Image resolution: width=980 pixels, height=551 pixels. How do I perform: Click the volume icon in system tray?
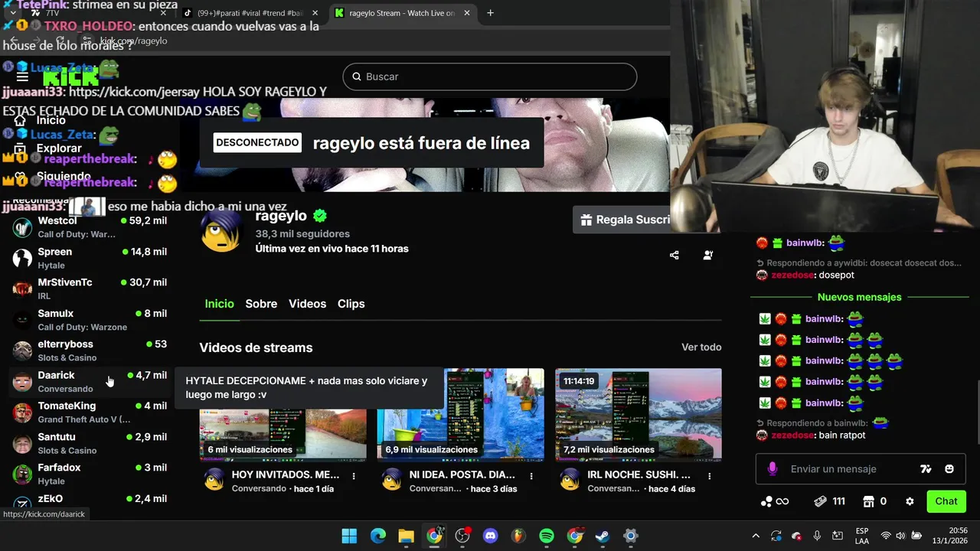point(900,536)
